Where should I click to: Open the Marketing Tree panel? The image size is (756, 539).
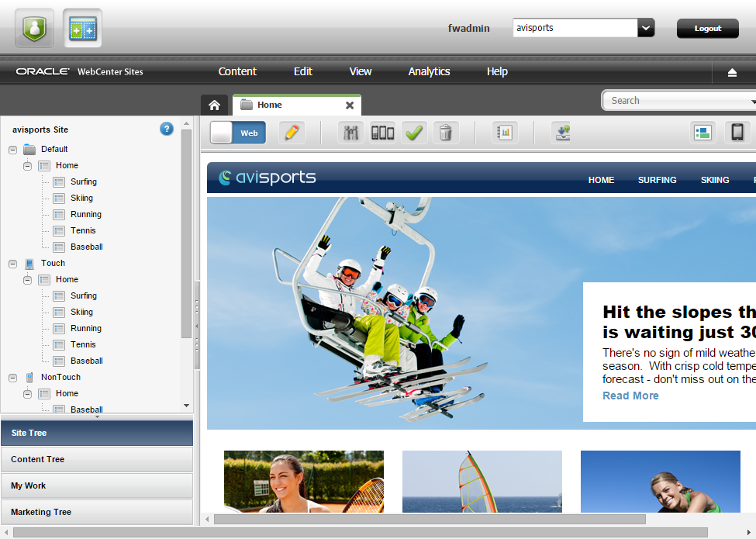[97, 512]
